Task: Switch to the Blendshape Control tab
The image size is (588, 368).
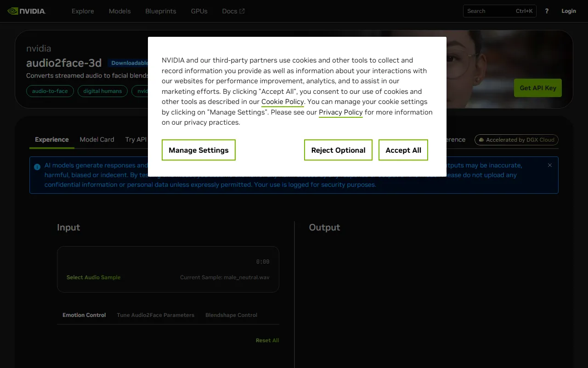Action: click(x=231, y=315)
